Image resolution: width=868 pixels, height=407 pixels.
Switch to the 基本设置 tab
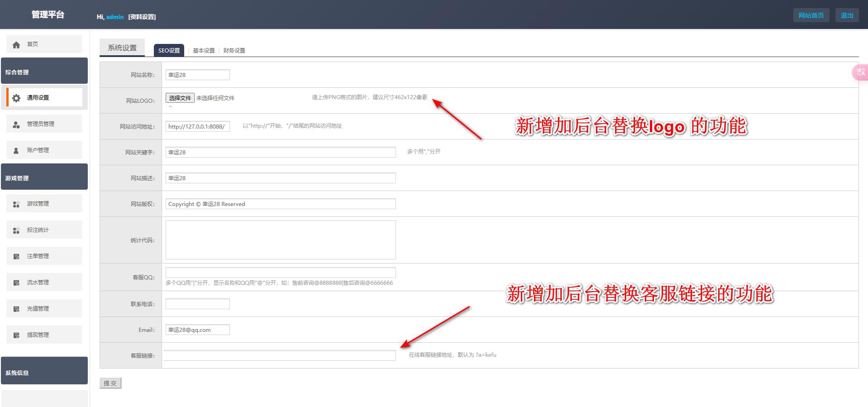204,51
